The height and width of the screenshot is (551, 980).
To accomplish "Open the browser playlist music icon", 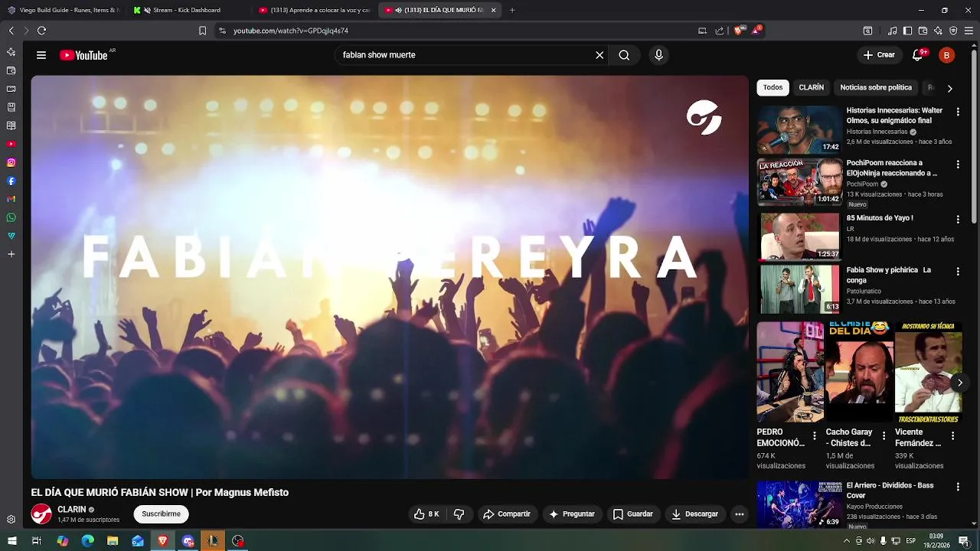I will click(x=892, y=31).
